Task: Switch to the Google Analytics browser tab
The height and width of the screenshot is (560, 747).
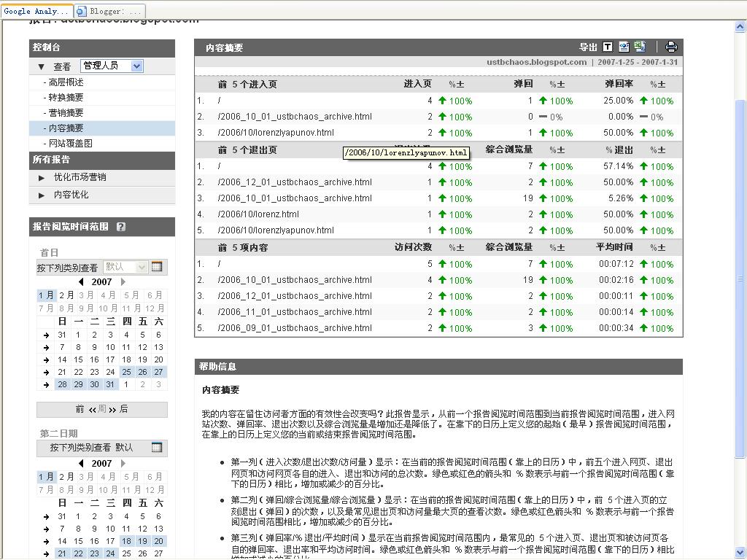Action: coord(36,11)
